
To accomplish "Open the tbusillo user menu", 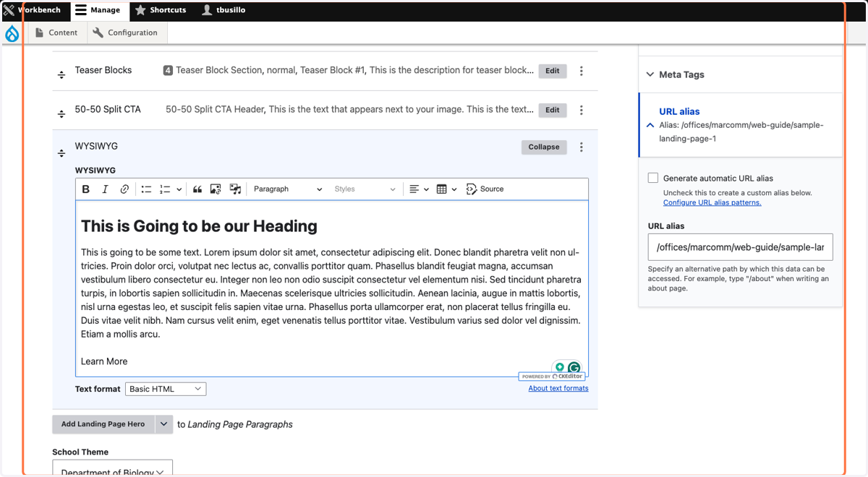I will pos(224,10).
